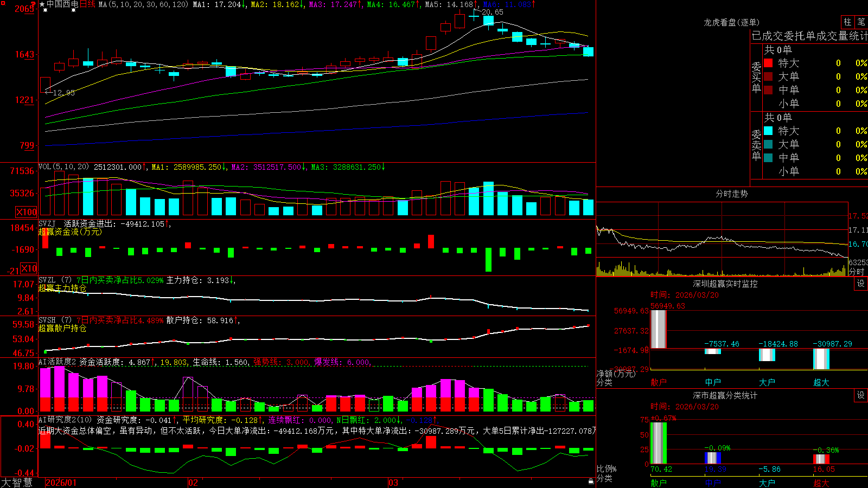Click teal 大单 swatch in 委卖单
Screen dimensions: 868x488
point(768,144)
